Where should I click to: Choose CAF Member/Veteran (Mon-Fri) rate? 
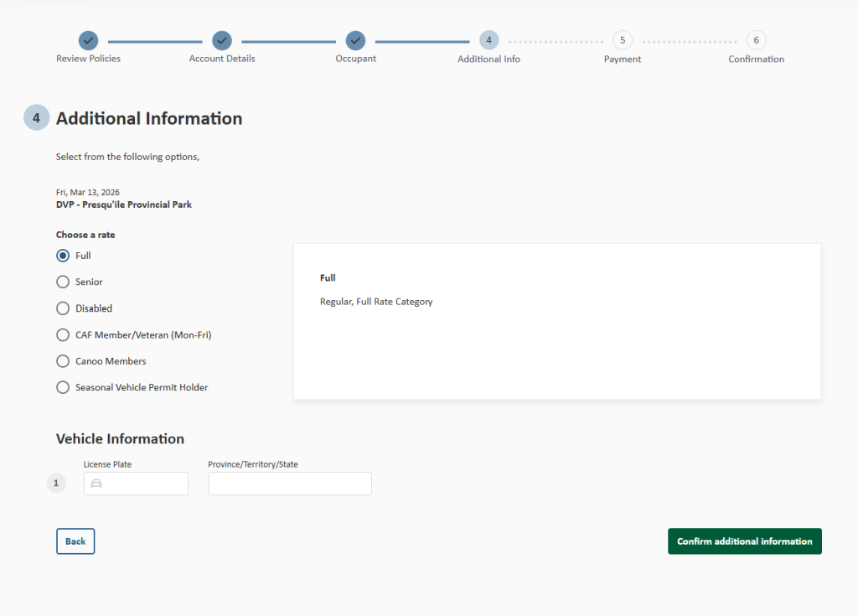tap(62, 334)
